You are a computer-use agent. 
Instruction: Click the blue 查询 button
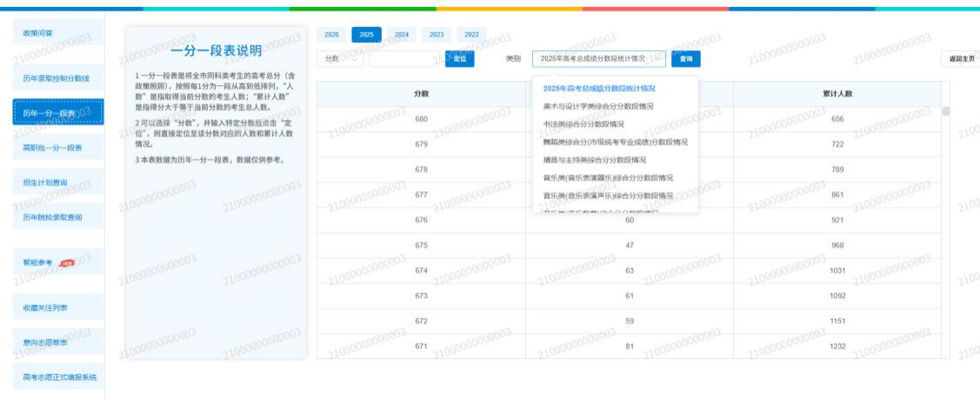coord(685,59)
